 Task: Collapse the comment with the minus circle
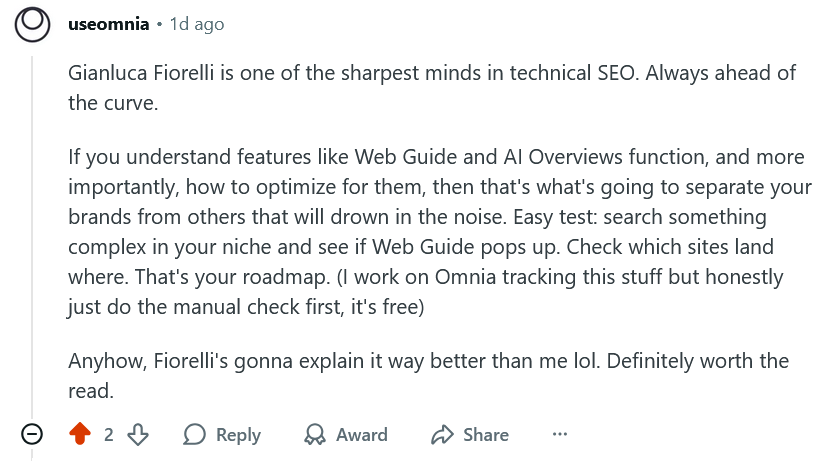click(32, 434)
